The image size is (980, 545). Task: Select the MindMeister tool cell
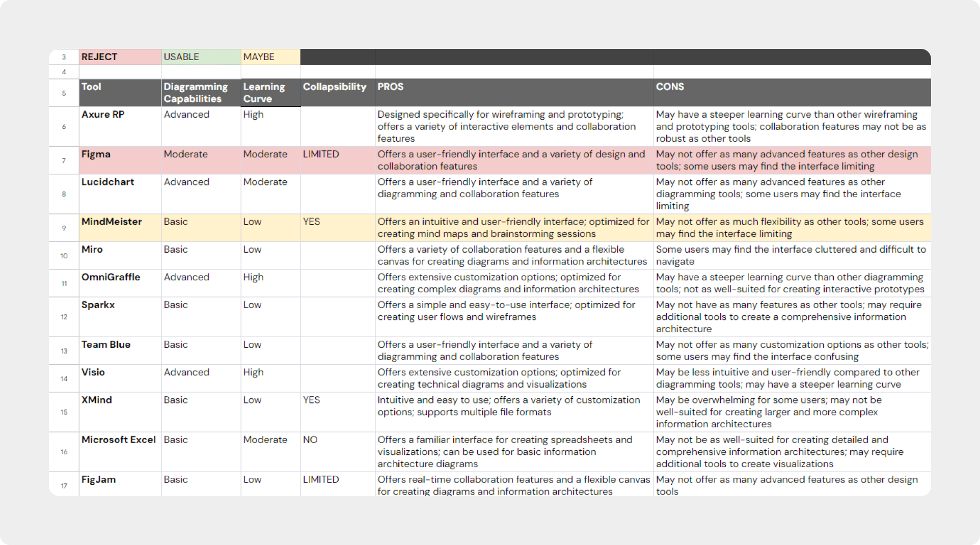click(120, 228)
